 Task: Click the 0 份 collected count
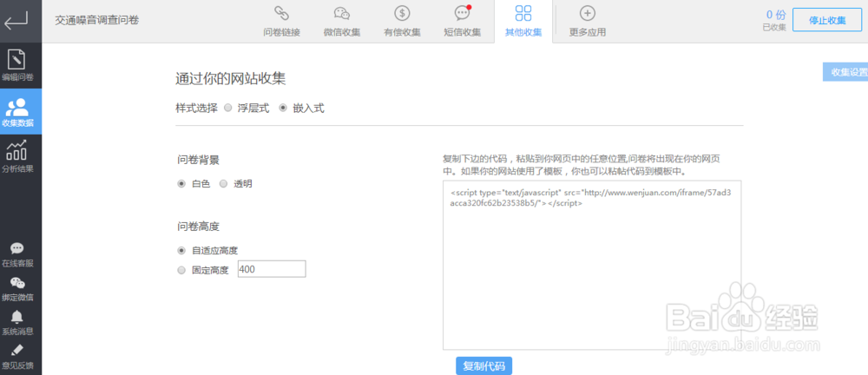(x=776, y=15)
